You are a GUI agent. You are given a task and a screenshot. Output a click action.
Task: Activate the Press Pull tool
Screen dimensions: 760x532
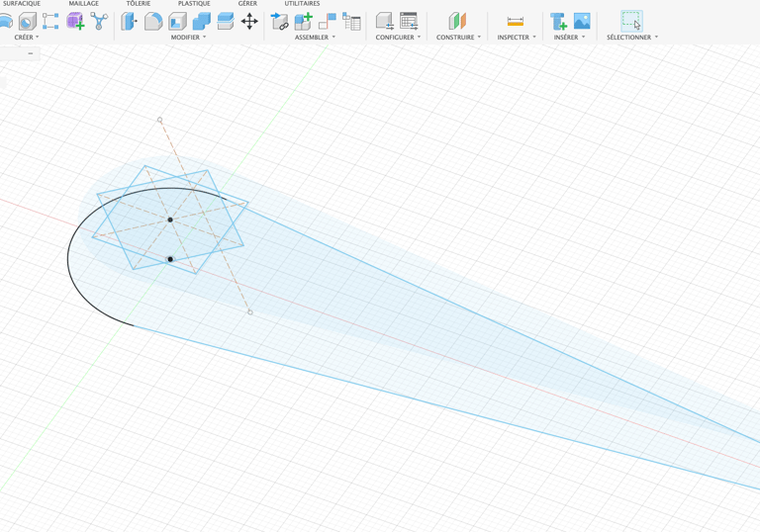tap(129, 22)
